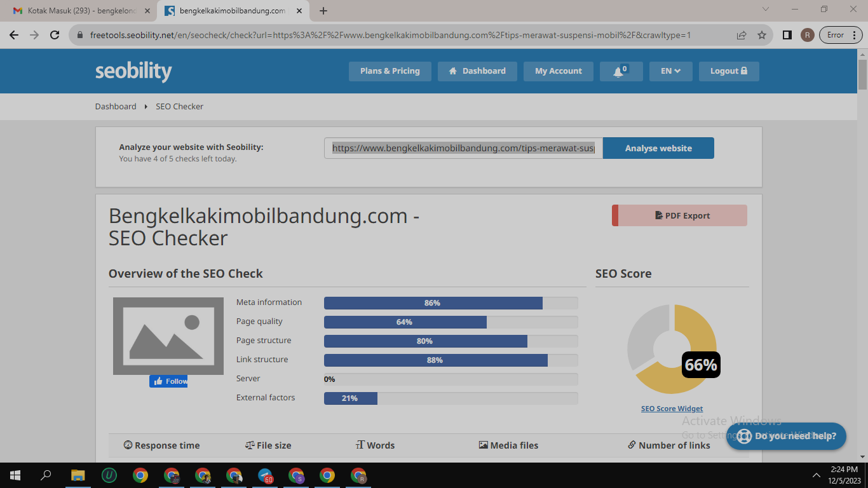Click the website URL input field

pos(463,148)
